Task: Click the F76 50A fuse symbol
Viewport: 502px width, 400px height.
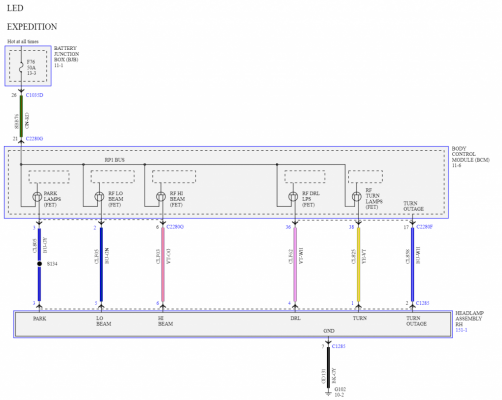Action: tap(21, 68)
